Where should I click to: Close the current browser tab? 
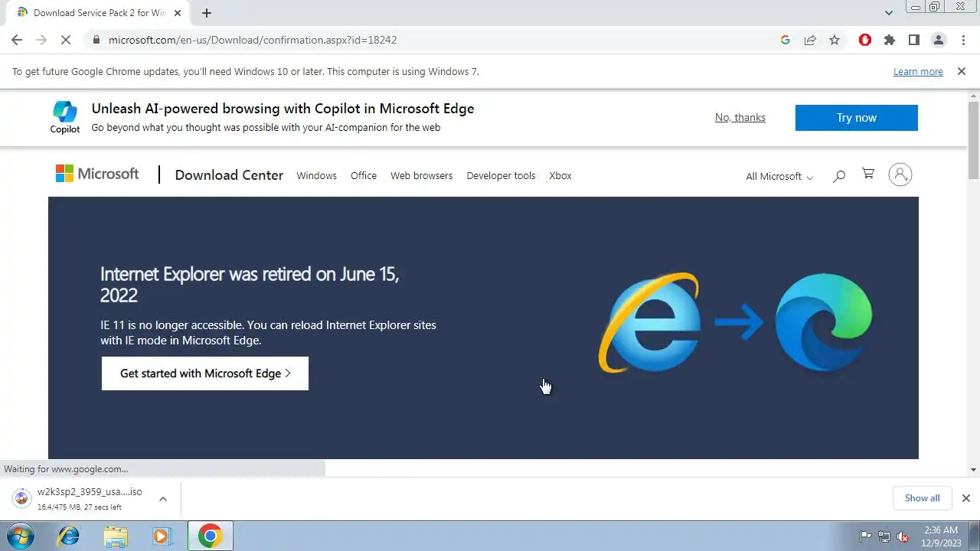coord(178,13)
